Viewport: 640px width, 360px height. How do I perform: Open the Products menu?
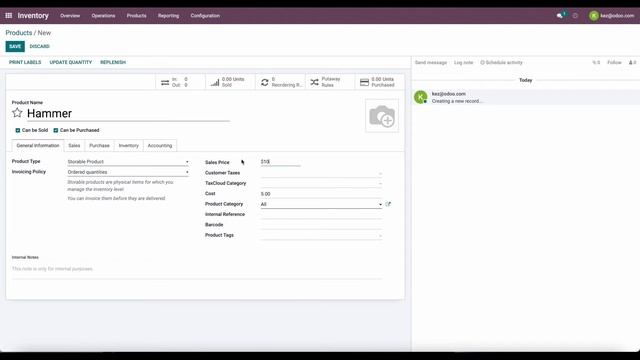point(136,16)
